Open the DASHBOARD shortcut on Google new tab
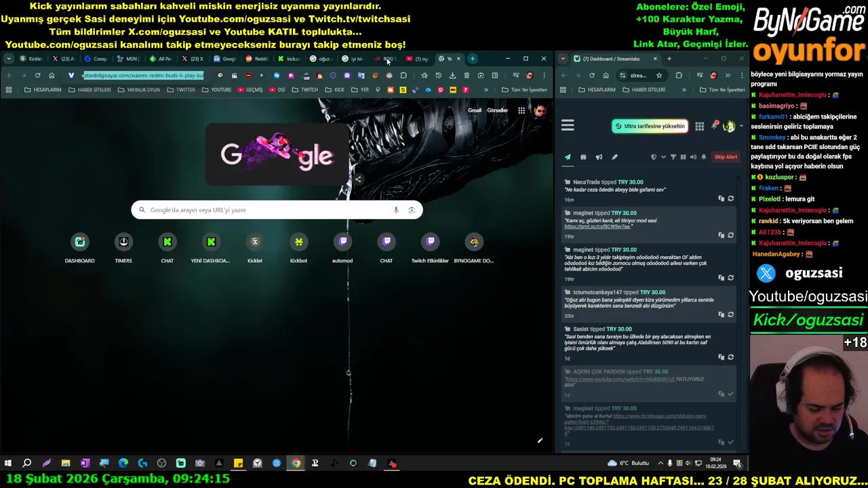 80,248
